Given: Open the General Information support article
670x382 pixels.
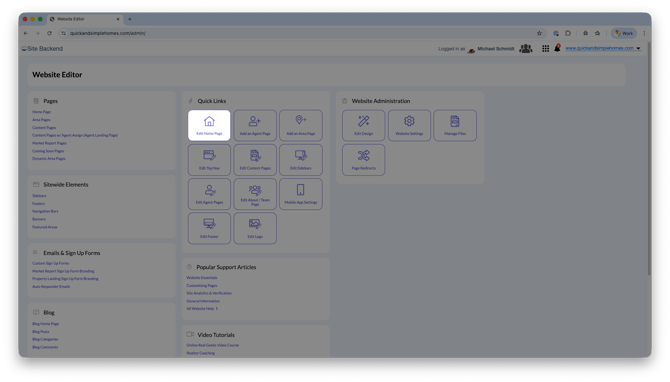Looking at the screenshot, I should pyautogui.click(x=203, y=301).
